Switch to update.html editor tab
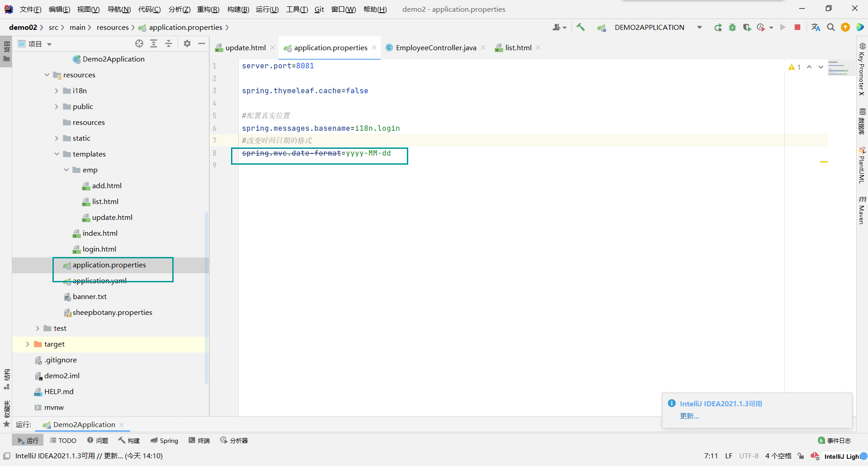The height and width of the screenshot is (466, 868). [x=245, y=48]
